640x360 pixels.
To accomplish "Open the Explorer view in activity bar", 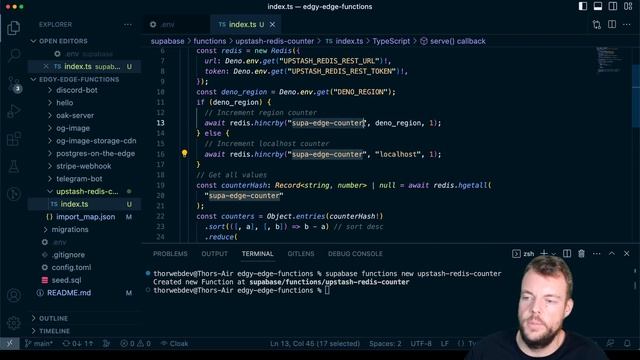I will click(x=13, y=28).
